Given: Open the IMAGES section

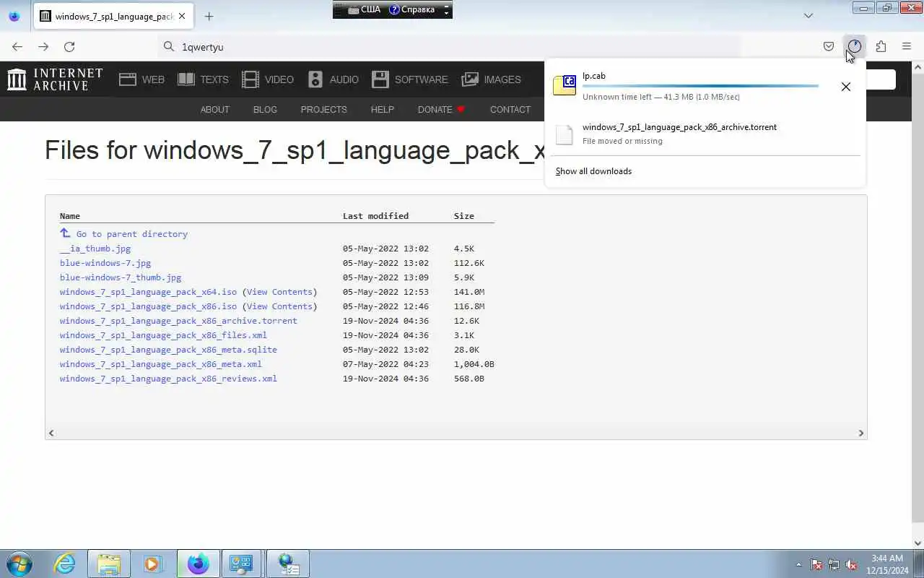Looking at the screenshot, I should point(492,79).
